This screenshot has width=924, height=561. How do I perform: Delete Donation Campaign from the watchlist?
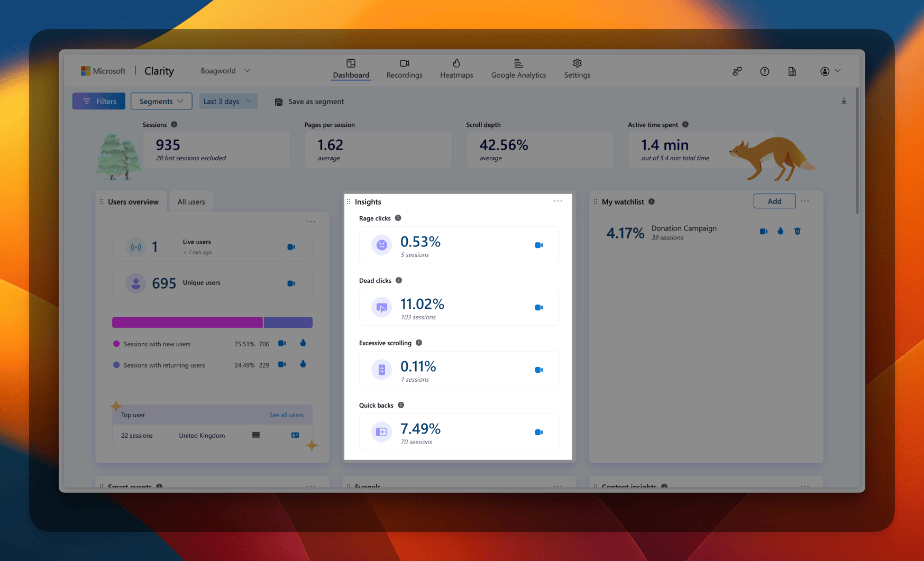[797, 231]
